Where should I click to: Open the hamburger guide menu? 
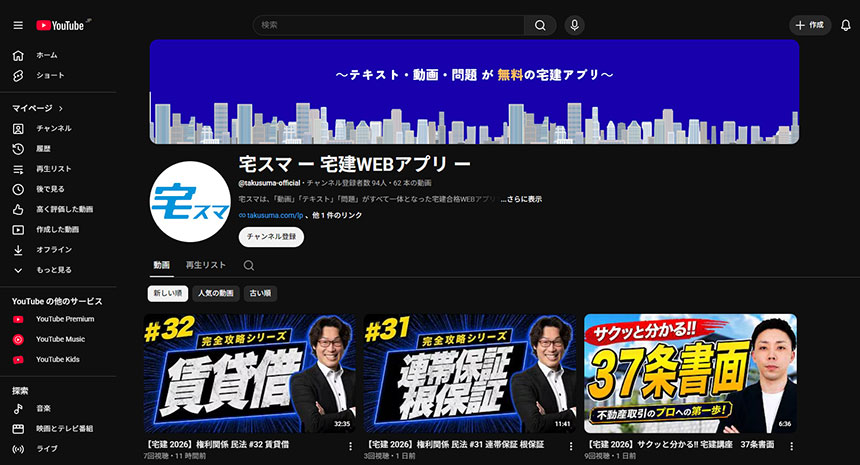pos(18,25)
